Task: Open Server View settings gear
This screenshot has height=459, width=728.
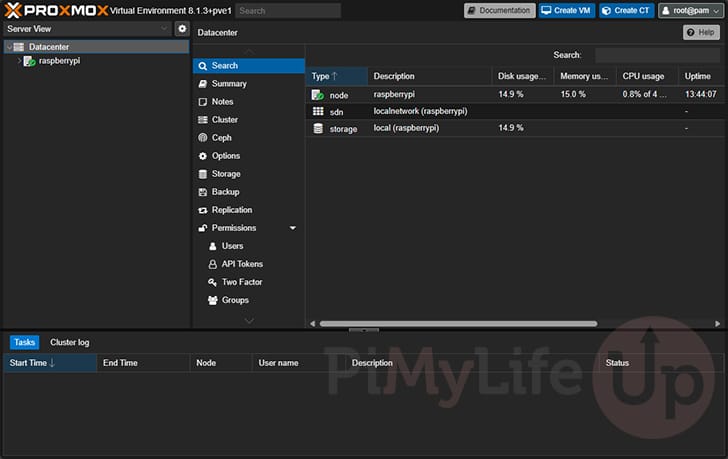Action: tap(182, 29)
